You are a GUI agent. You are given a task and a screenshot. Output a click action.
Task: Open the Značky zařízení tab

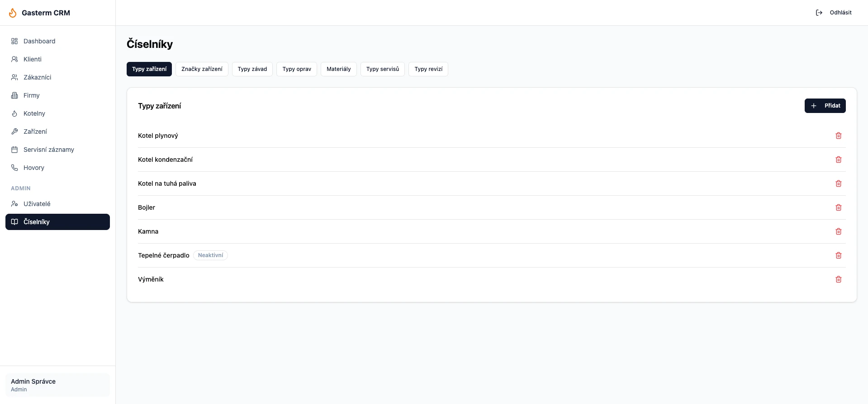[202, 69]
